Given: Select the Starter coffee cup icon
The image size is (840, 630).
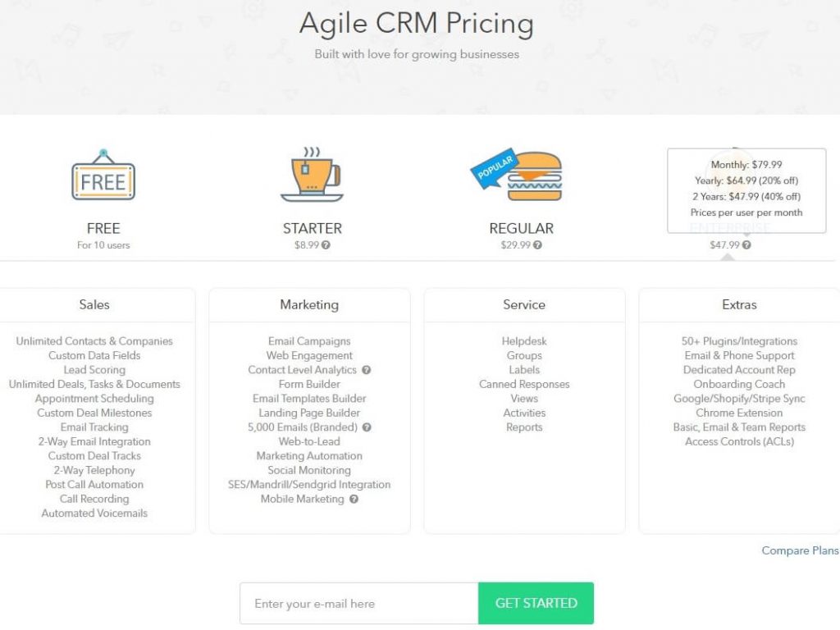Looking at the screenshot, I should (x=312, y=176).
